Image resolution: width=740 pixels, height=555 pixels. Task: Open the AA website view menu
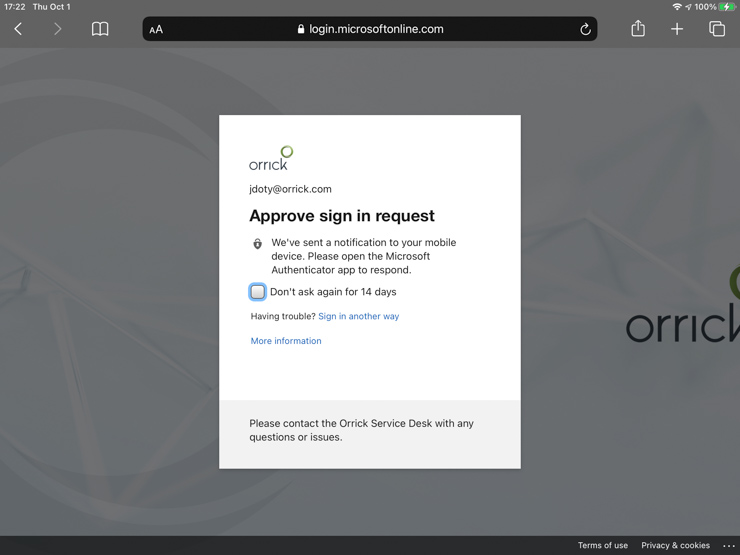coord(156,30)
